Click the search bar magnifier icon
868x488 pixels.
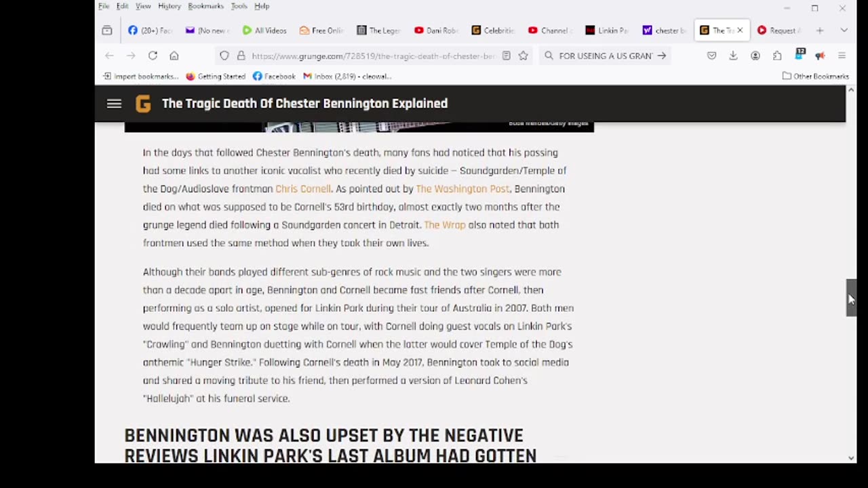pos(549,56)
